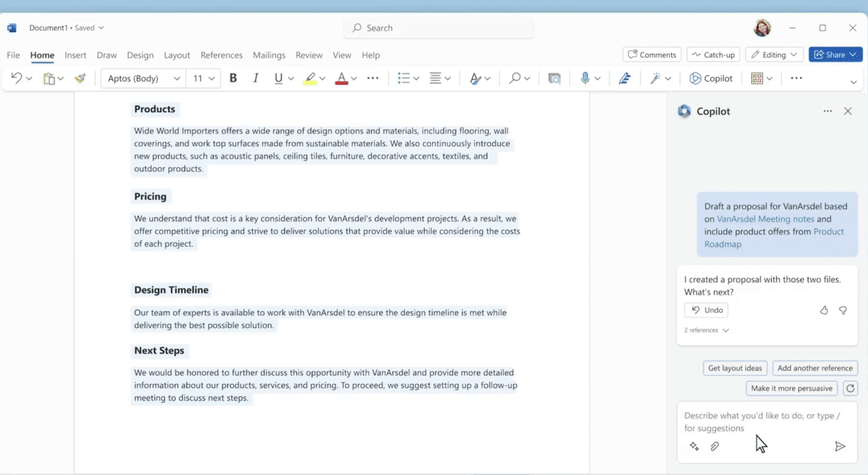Open the user account avatar
Viewport: 868px width, 475px height.
(x=763, y=28)
